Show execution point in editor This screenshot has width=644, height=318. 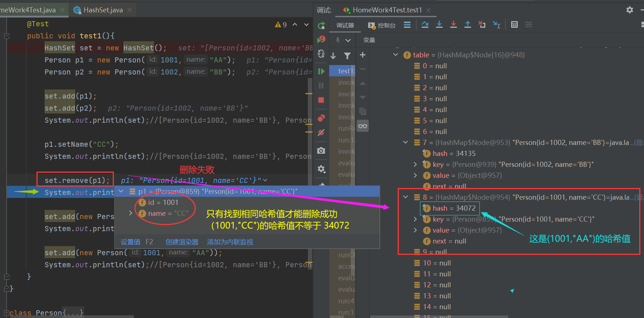(x=407, y=25)
